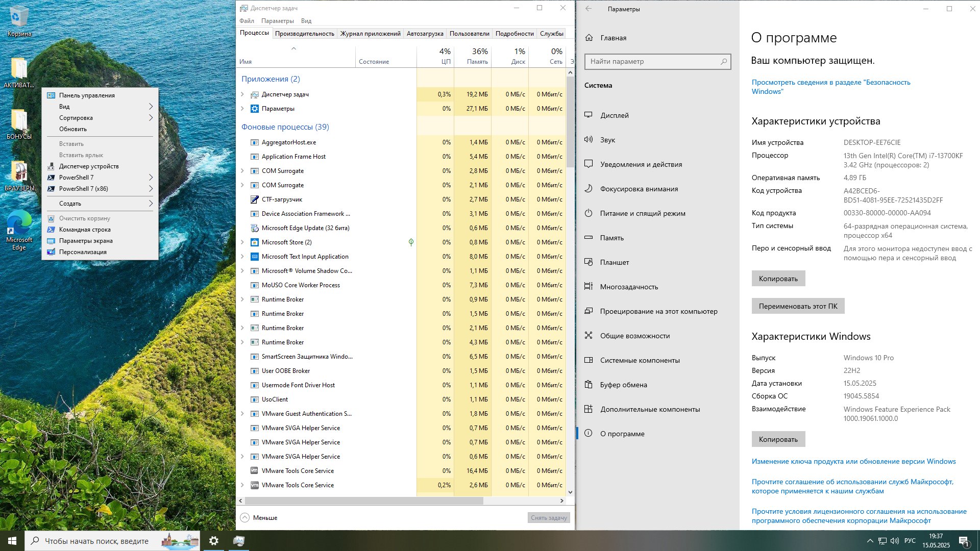Open the Microsoft services agreement link

(852, 486)
